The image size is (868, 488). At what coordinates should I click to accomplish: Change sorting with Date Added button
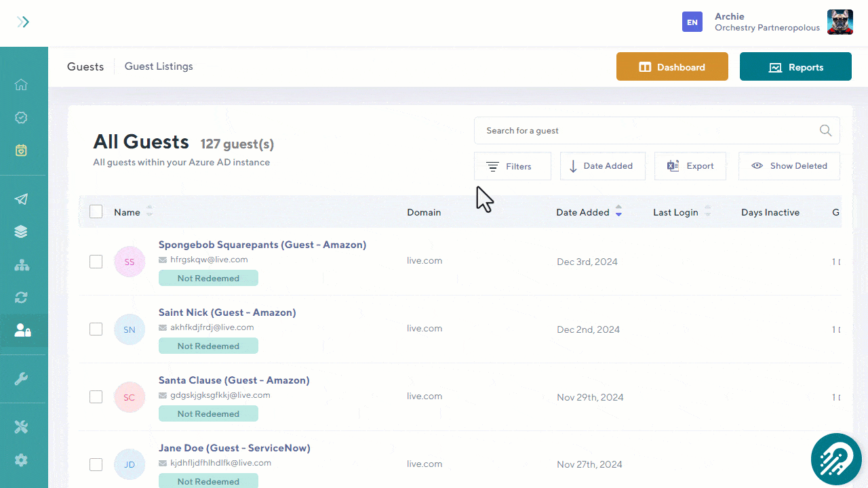point(602,166)
